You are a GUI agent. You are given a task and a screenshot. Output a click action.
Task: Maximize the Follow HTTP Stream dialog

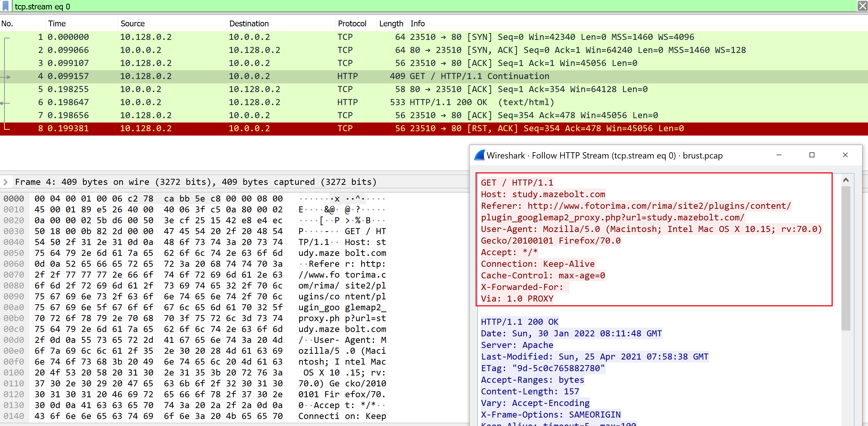[x=812, y=155]
